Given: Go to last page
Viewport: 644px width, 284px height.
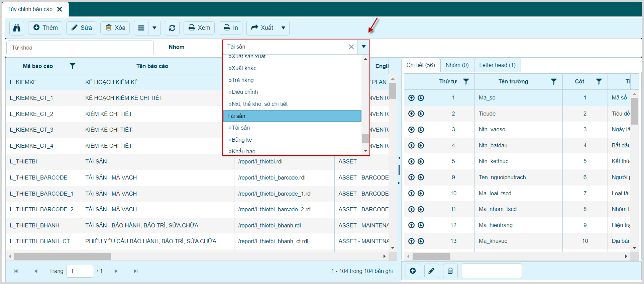Looking at the screenshot, I should point(135,271).
